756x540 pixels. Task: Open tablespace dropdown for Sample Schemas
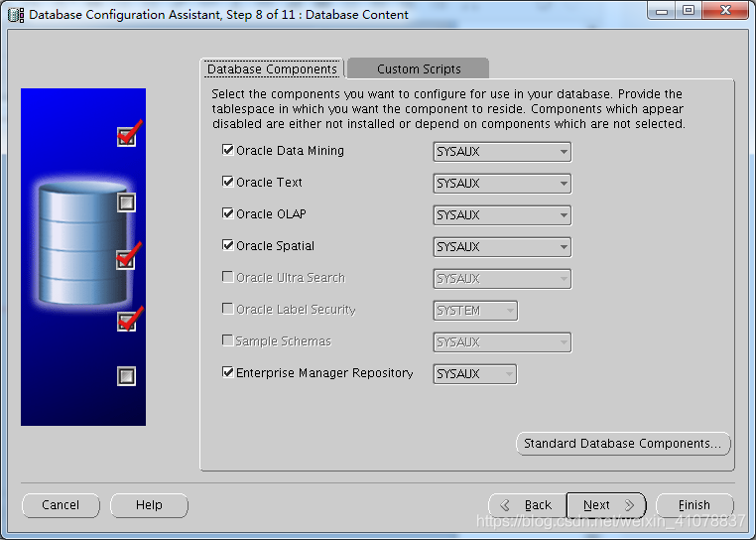click(x=502, y=342)
